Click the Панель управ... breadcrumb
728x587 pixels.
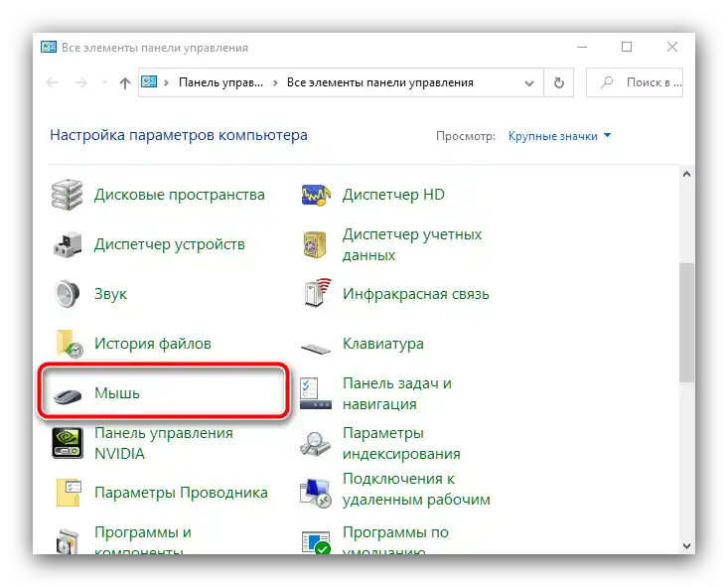coord(221,82)
